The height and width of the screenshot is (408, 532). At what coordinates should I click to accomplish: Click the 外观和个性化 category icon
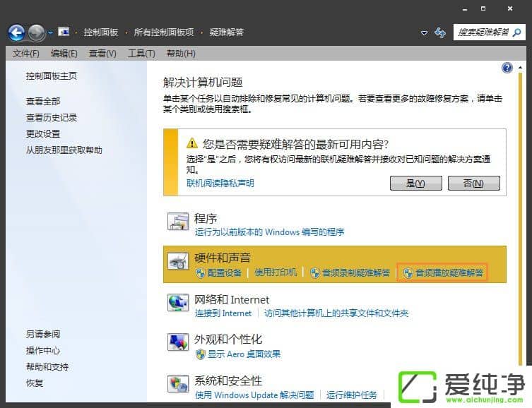click(x=177, y=343)
